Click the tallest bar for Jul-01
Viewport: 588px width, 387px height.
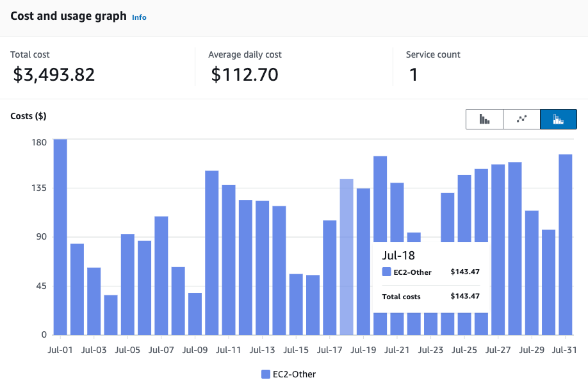pos(60,237)
